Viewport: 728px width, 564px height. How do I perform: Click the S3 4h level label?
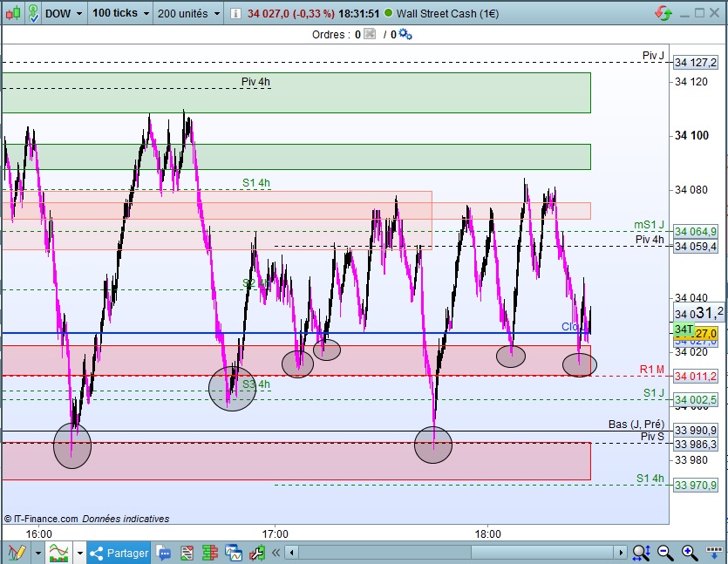[255, 384]
